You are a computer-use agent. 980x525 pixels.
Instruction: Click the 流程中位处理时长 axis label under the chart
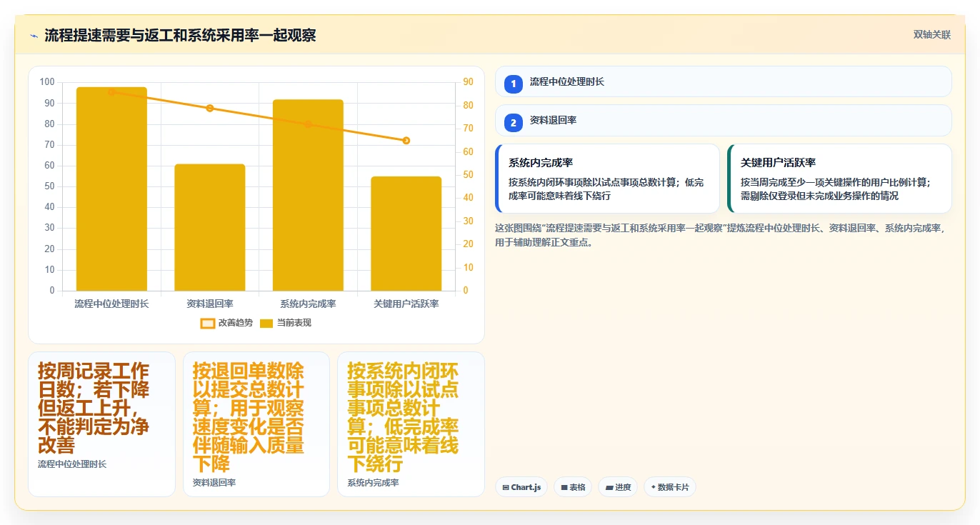111,304
